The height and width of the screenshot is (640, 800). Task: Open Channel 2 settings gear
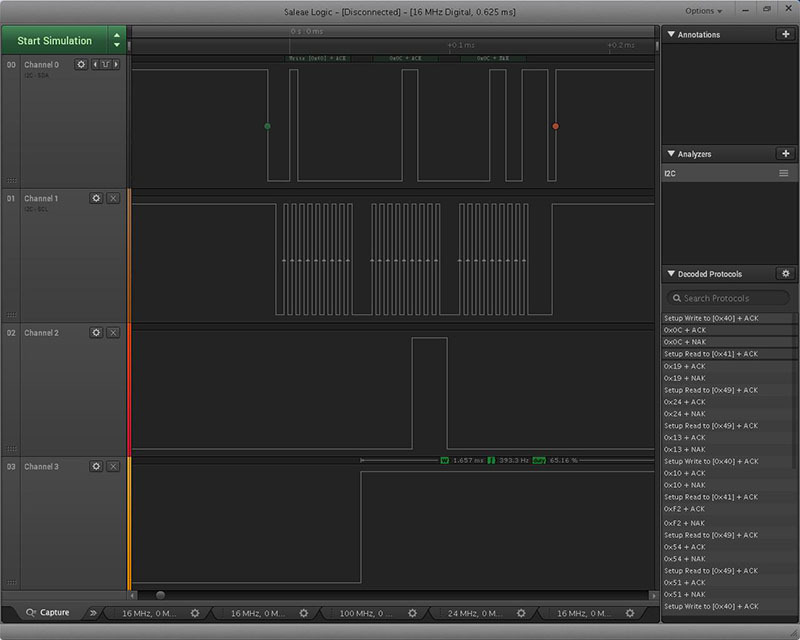coord(96,333)
